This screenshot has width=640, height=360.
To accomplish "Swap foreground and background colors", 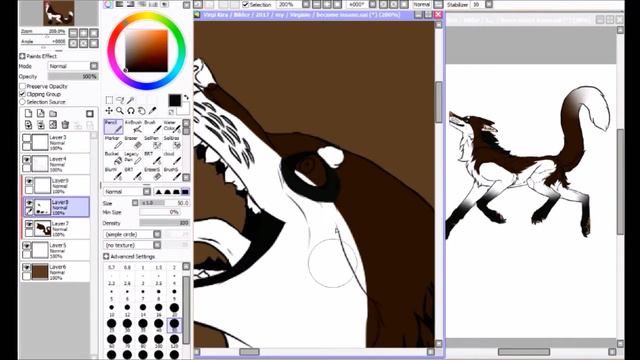I will click(x=187, y=98).
